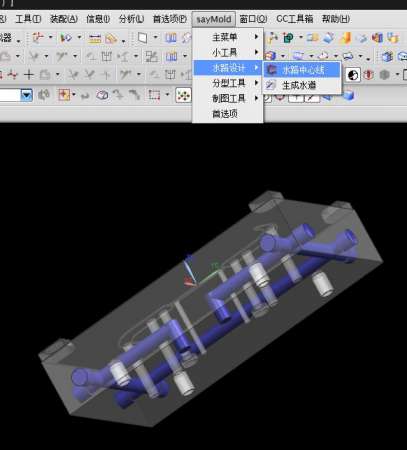The image size is (407, 450).
Task: Click the black-white shaded circle rendering icon
Action: (x=353, y=75)
